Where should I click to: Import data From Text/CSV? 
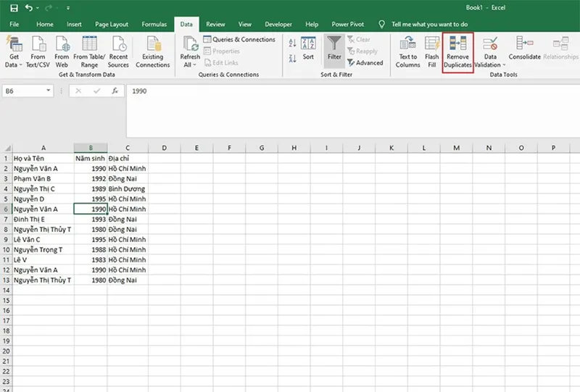click(x=38, y=51)
